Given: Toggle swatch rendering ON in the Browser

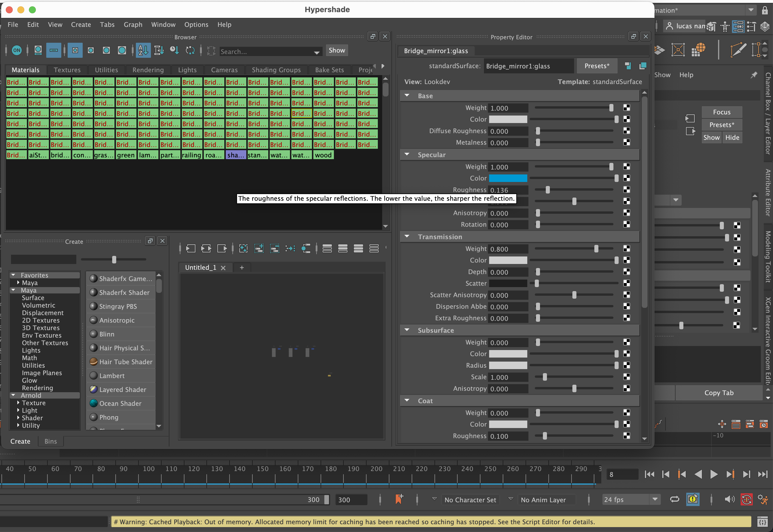Looking at the screenshot, I should 17,50.
